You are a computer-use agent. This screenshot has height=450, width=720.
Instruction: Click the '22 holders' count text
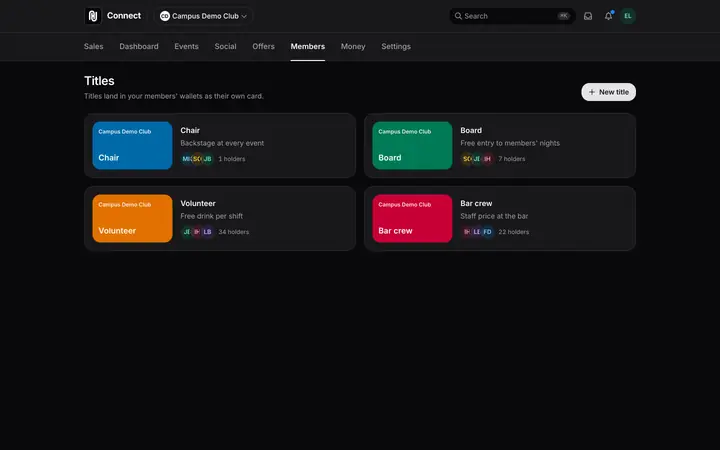point(514,232)
